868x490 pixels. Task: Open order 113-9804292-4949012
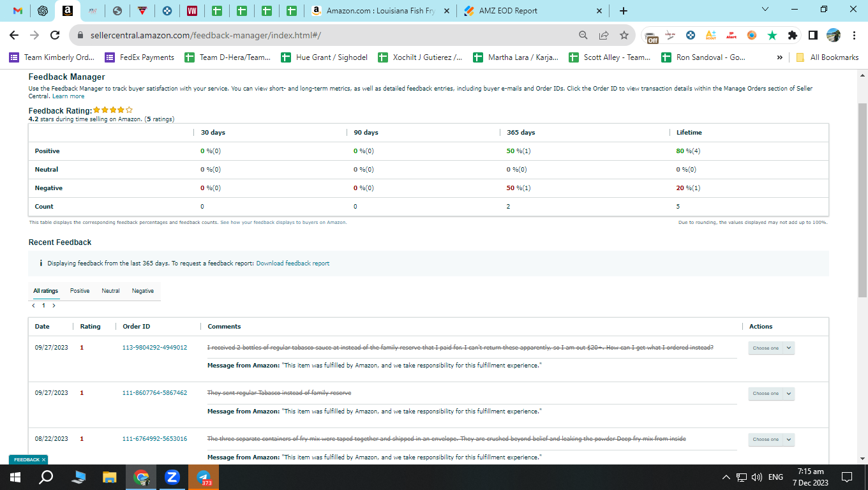(x=154, y=348)
